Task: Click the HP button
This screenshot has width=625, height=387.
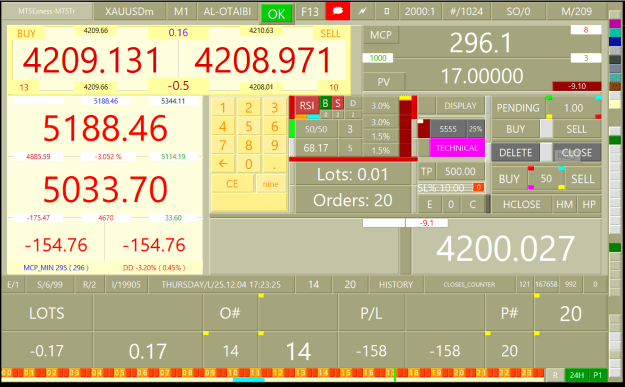Action: pyautogui.click(x=589, y=204)
